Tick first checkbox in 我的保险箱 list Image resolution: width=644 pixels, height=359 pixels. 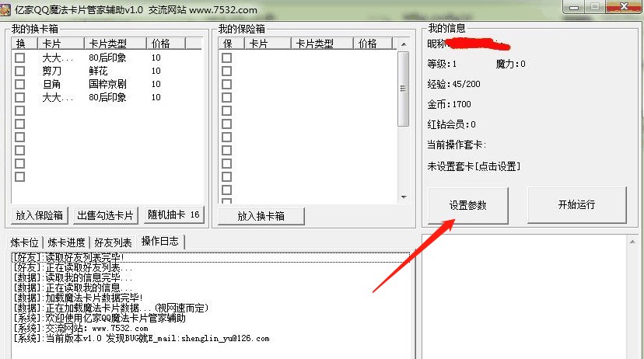(x=226, y=58)
